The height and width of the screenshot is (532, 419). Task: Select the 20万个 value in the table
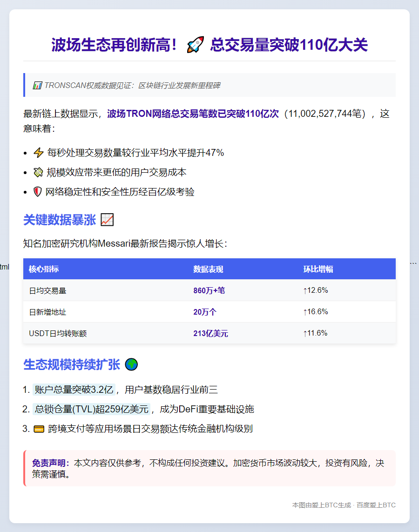(204, 312)
